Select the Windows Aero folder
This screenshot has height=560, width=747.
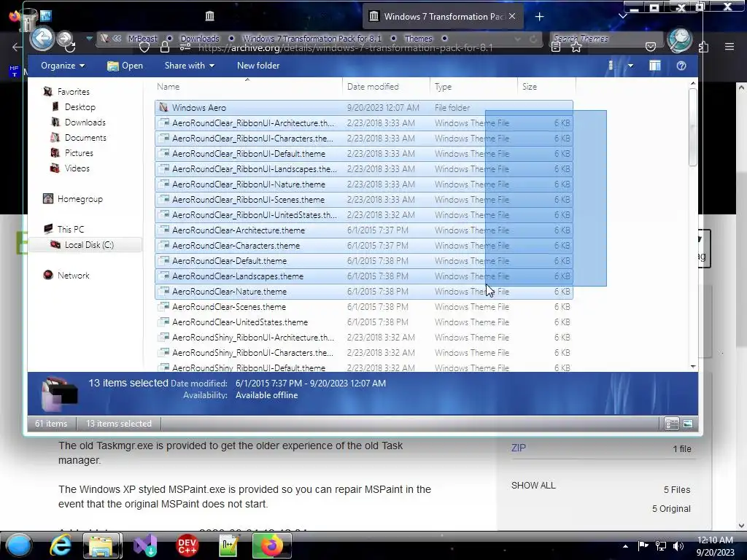point(363,108)
